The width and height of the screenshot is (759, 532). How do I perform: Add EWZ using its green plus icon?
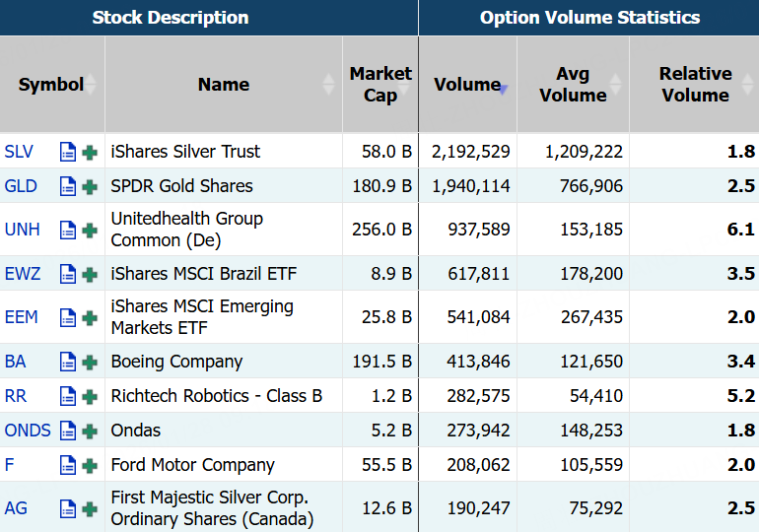[90, 274]
